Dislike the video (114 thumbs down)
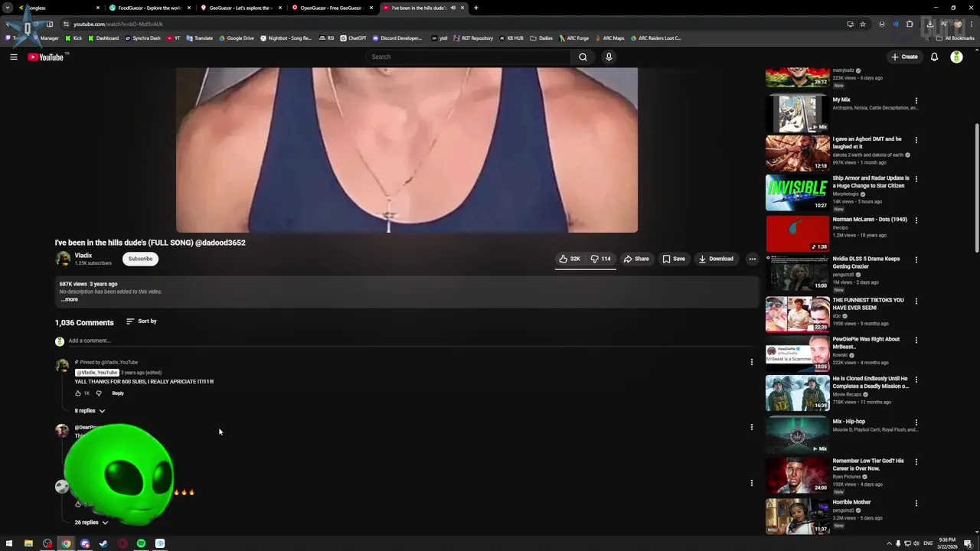This screenshot has height=551, width=980. tap(601, 259)
